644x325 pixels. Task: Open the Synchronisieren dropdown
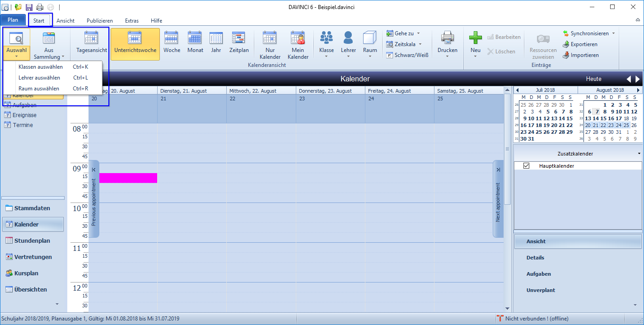tap(589, 33)
